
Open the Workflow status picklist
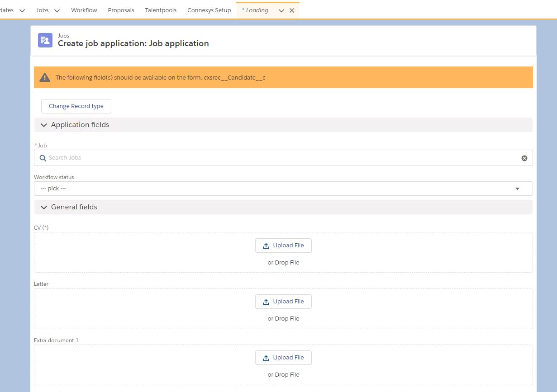coord(283,189)
